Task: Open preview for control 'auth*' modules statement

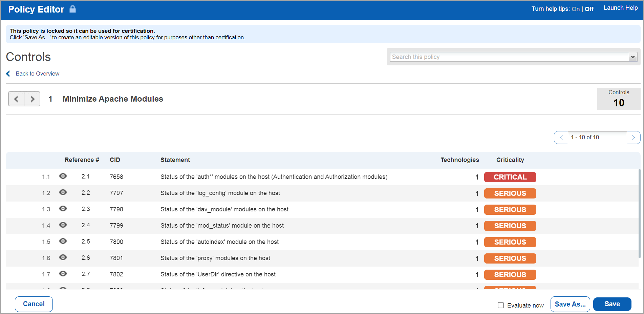Action: (x=63, y=176)
